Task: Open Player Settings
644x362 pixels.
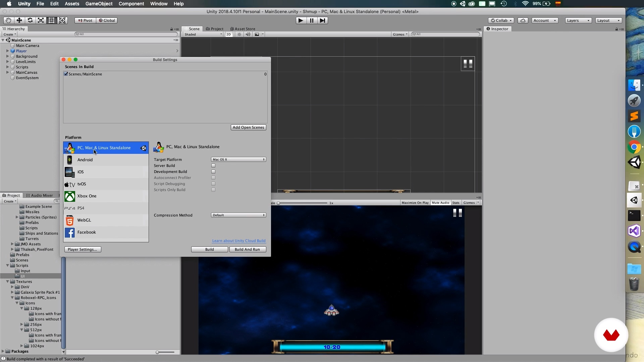Action: tap(83, 249)
